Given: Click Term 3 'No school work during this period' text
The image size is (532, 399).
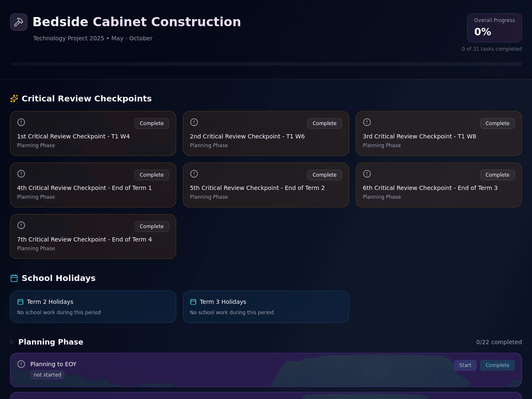Looking at the screenshot, I should (232, 313).
